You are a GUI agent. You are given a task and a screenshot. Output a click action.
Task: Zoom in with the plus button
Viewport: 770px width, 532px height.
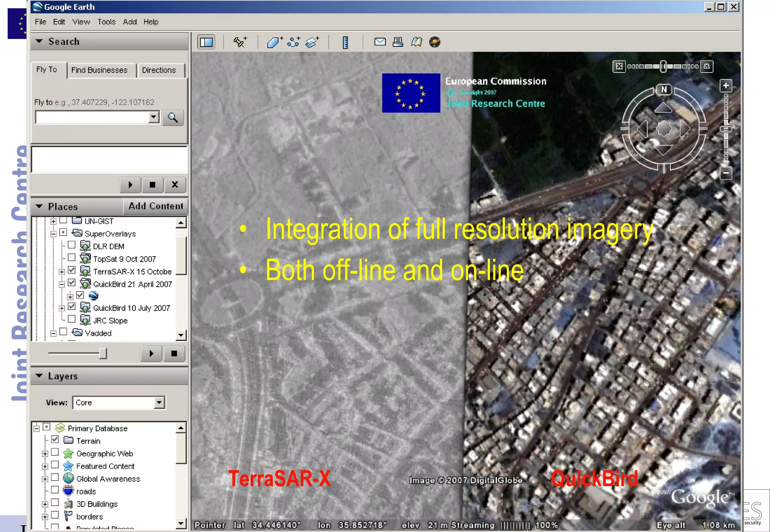pyautogui.click(x=726, y=86)
